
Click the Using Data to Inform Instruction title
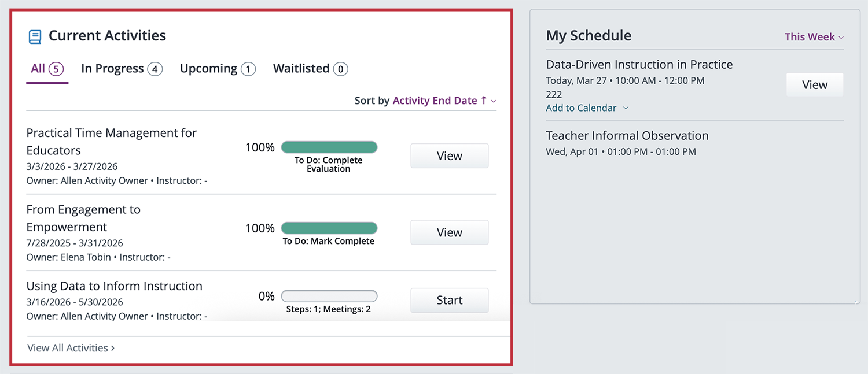point(115,286)
